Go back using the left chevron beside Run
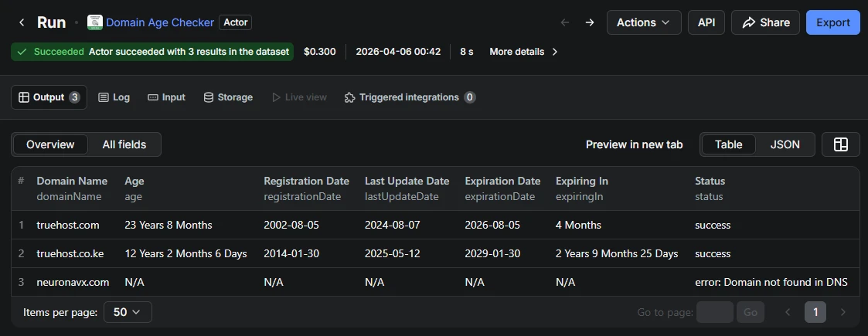The width and height of the screenshot is (868, 336). pos(22,22)
